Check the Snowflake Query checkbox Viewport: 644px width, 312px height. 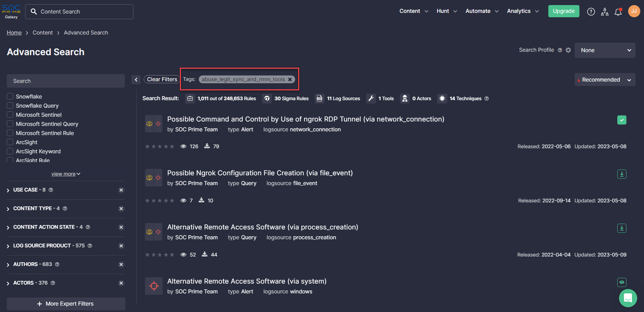click(x=10, y=106)
